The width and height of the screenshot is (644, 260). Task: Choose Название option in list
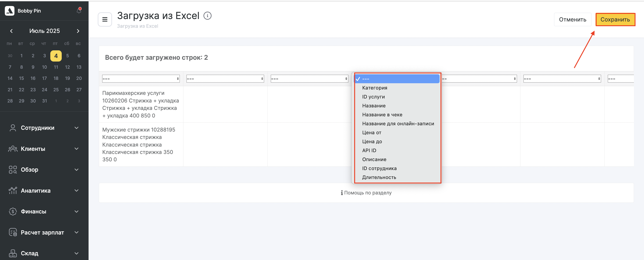(x=397, y=106)
